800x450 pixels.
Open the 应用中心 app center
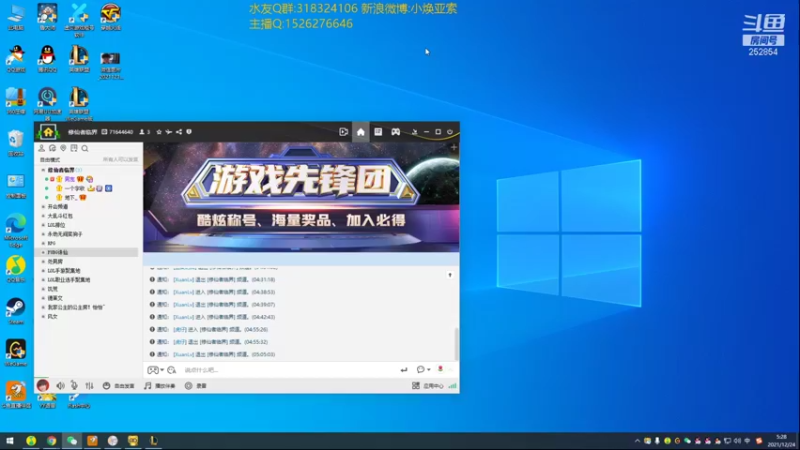coord(428,386)
